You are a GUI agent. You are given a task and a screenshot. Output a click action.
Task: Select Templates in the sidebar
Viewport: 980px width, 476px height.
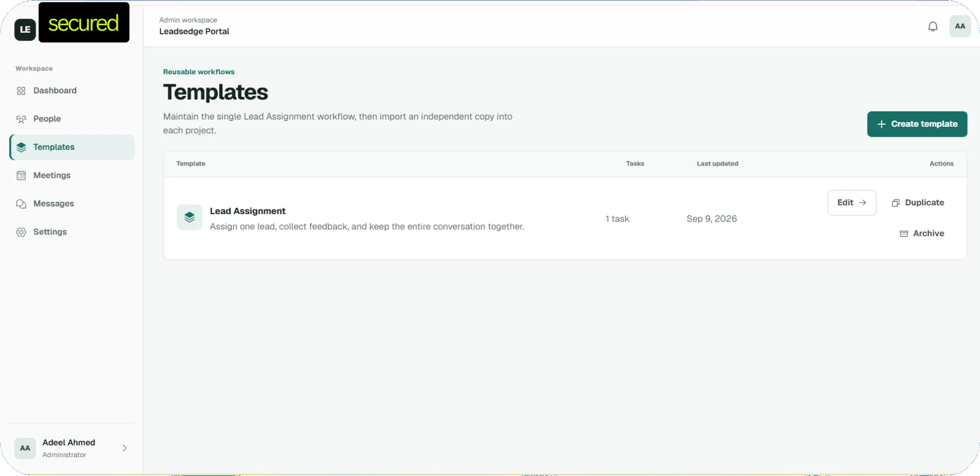72,147
